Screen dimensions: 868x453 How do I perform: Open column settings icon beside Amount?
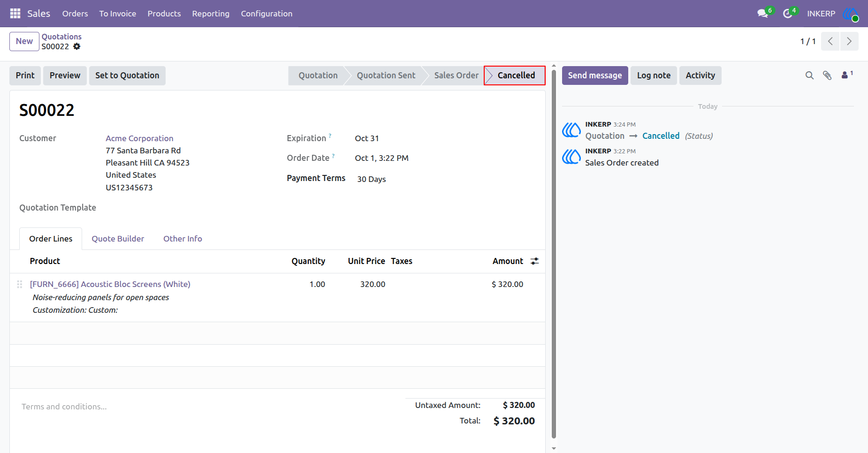[x=534, y=261]
